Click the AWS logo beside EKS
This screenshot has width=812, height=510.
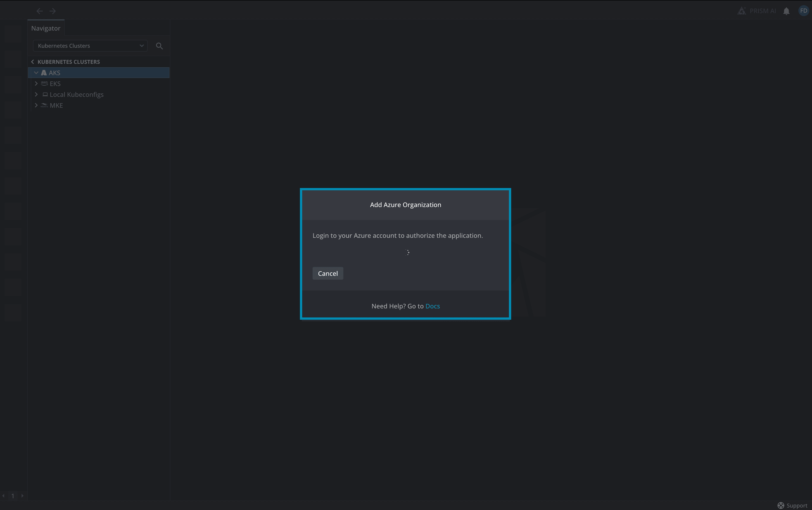[44, 83]
